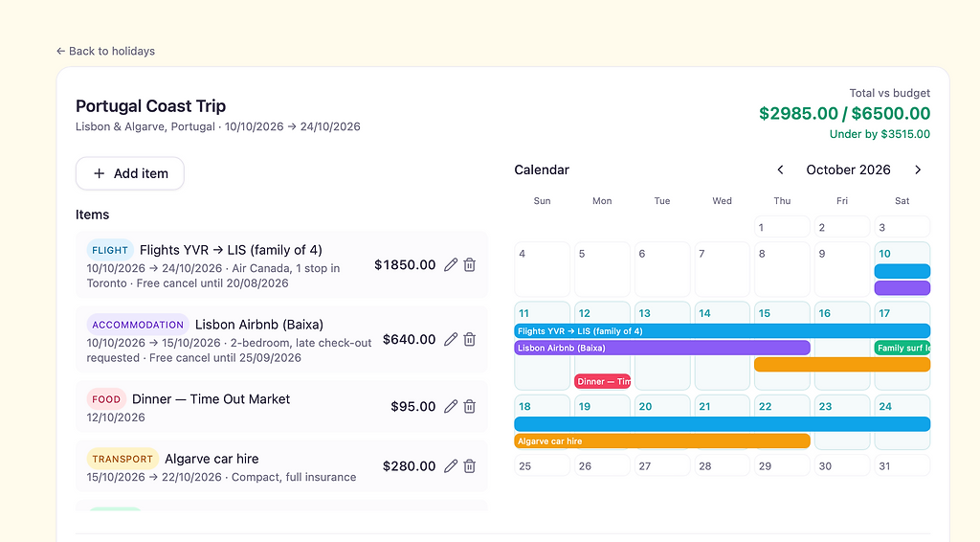Click the $1850.00 flight price
Image resolution: width=980 pixels, height=542 pixels.
coord(405,265)
